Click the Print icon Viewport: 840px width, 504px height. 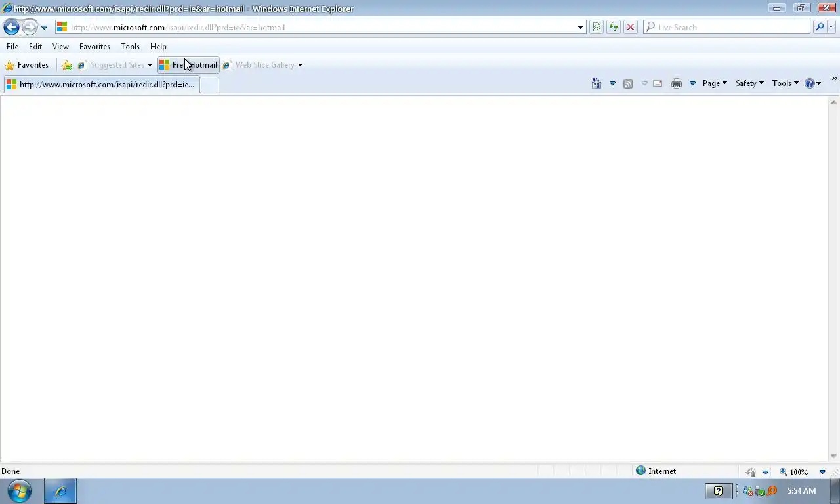click(677, 83)
